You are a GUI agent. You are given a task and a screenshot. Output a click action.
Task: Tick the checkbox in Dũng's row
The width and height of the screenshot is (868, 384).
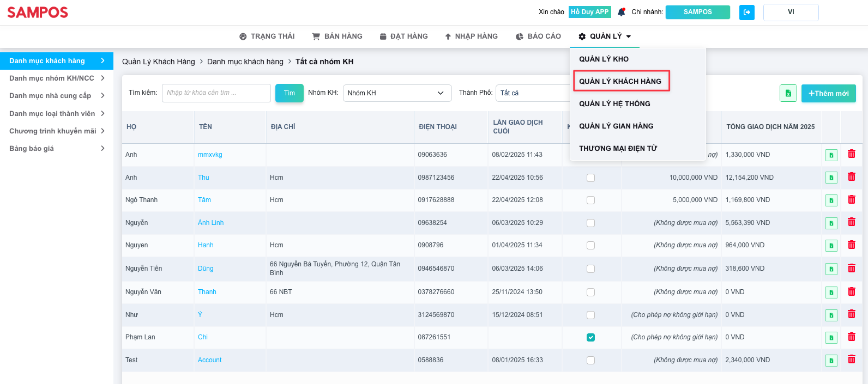(590, 269)
